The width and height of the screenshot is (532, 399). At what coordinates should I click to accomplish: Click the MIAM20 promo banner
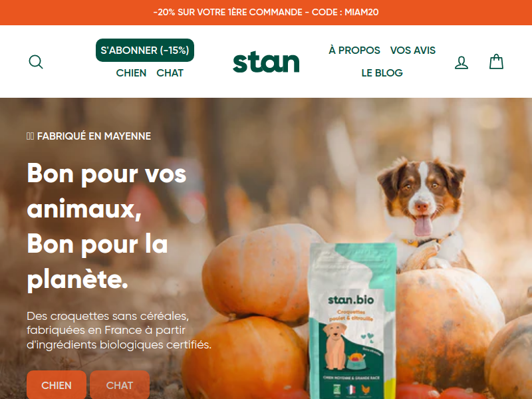266,12
